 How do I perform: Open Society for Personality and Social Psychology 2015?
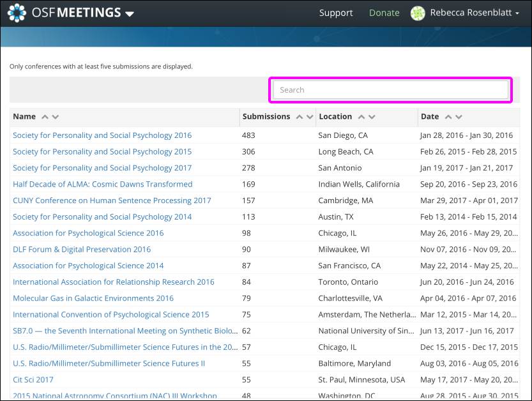tap(102, 151)
